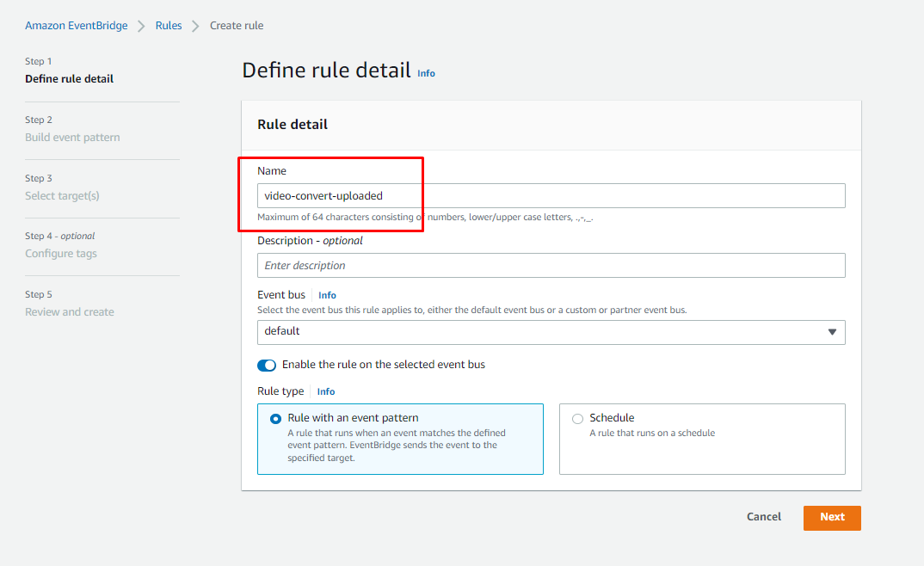The height and width of the screenshot is (566, 924).
Task: Open Info link next to Rule type
Action: coord(326,391)
